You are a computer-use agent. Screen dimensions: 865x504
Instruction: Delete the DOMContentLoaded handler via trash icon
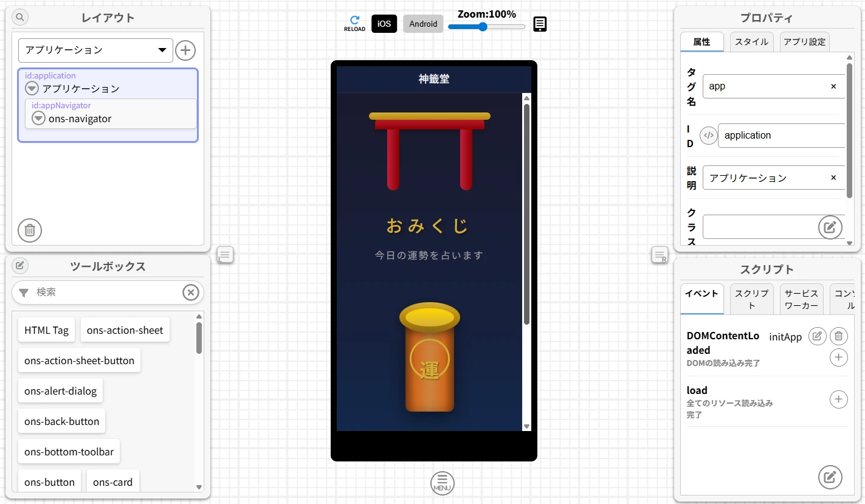coord(839,336)
